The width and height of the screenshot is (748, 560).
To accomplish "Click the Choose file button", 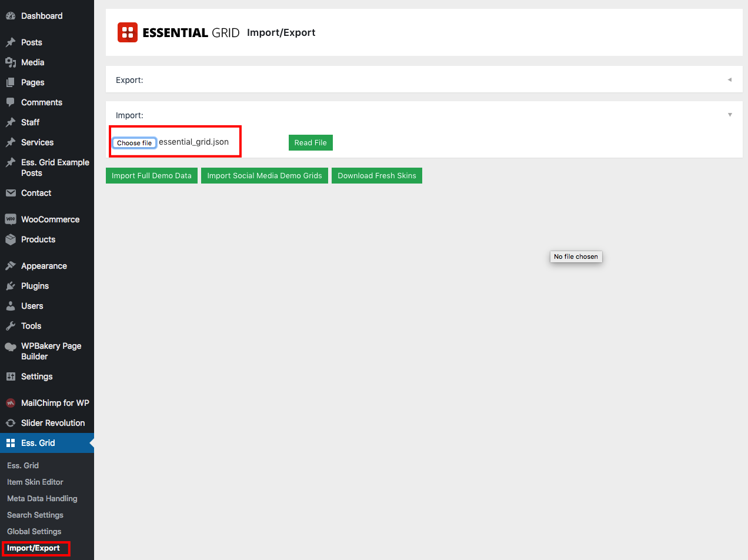I will coord(135,143).
